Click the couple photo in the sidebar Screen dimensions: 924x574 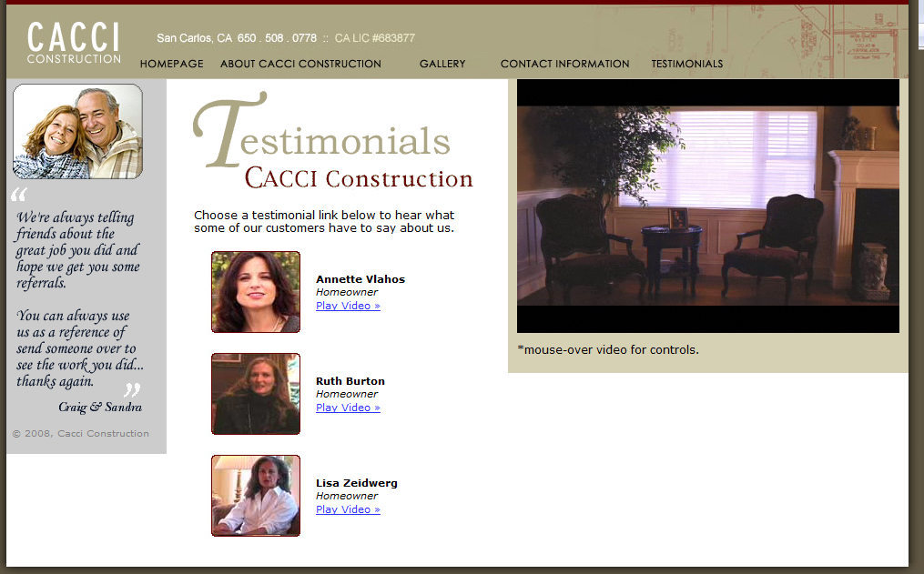click(x=76, y=130)
